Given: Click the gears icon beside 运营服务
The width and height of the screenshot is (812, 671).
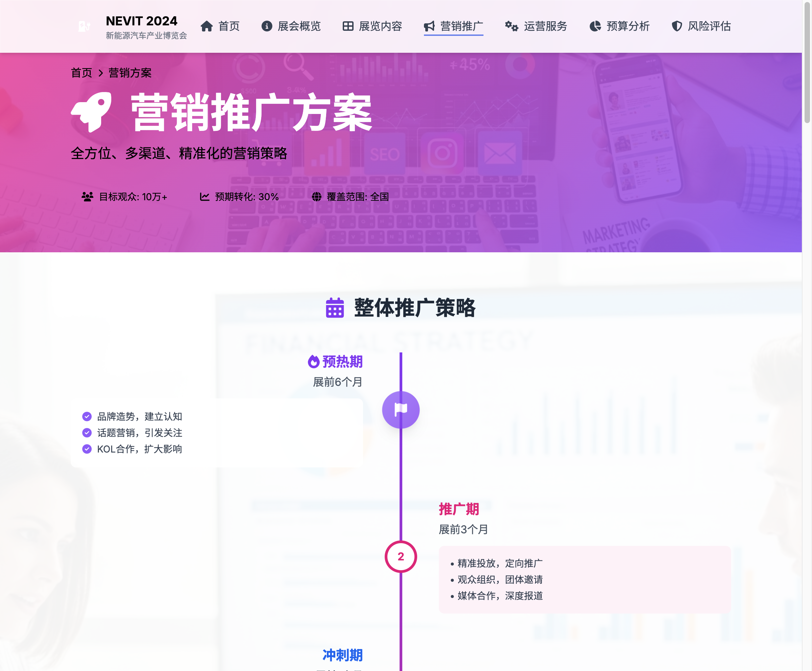Looking at the screenshot, I should tap(511, 26).
